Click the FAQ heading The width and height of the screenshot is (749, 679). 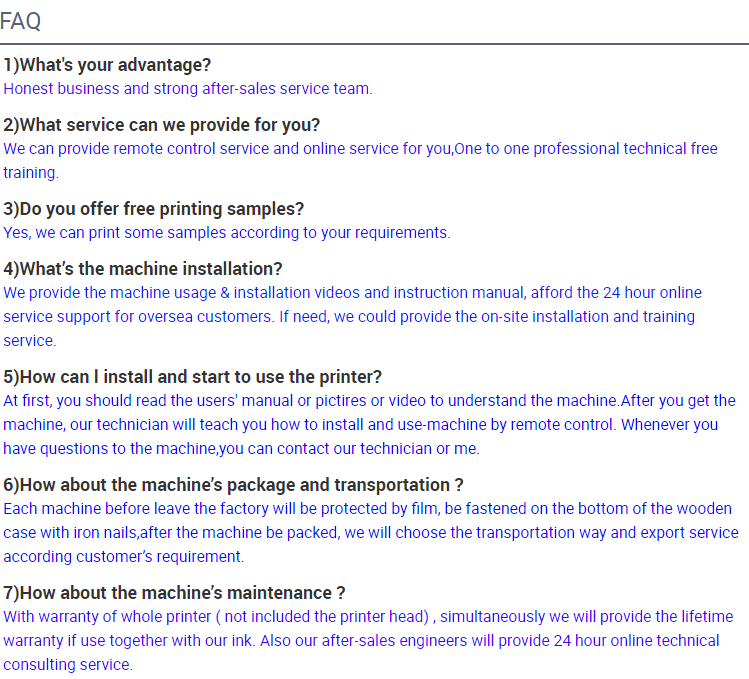(21, 21)
